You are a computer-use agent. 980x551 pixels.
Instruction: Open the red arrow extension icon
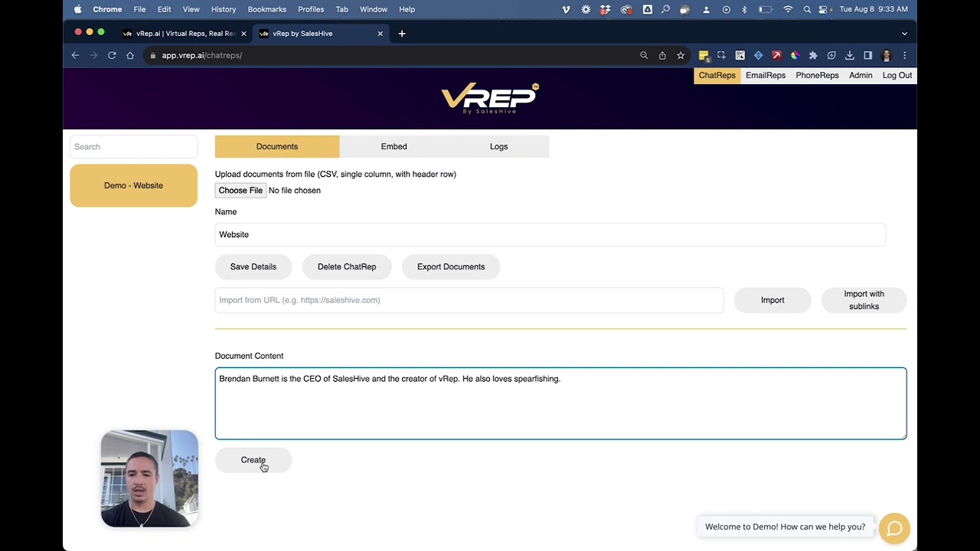[776, 55]
